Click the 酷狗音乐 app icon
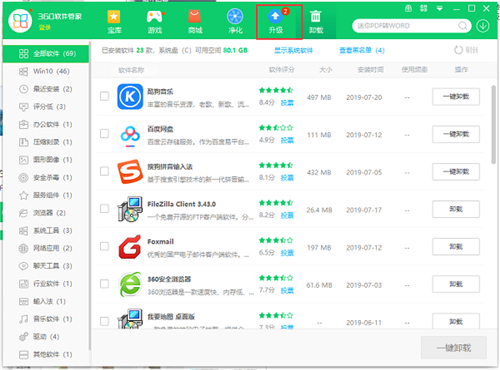Screen dimensions: 500x370 pyautogui.click(x=130, y=97)
